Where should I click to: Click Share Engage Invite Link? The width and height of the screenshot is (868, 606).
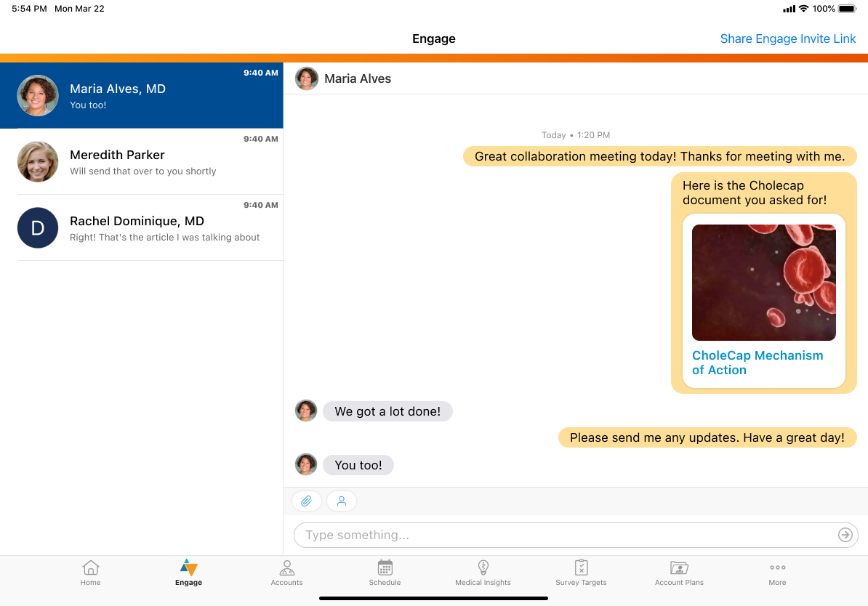(788, 39)
